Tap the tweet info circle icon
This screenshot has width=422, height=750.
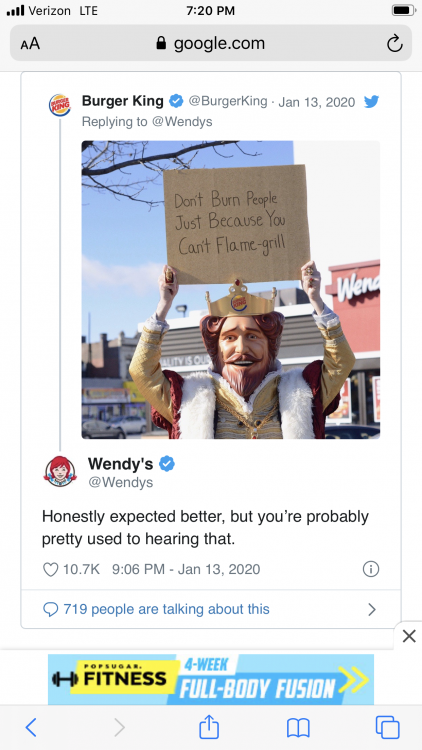(371, 569)
